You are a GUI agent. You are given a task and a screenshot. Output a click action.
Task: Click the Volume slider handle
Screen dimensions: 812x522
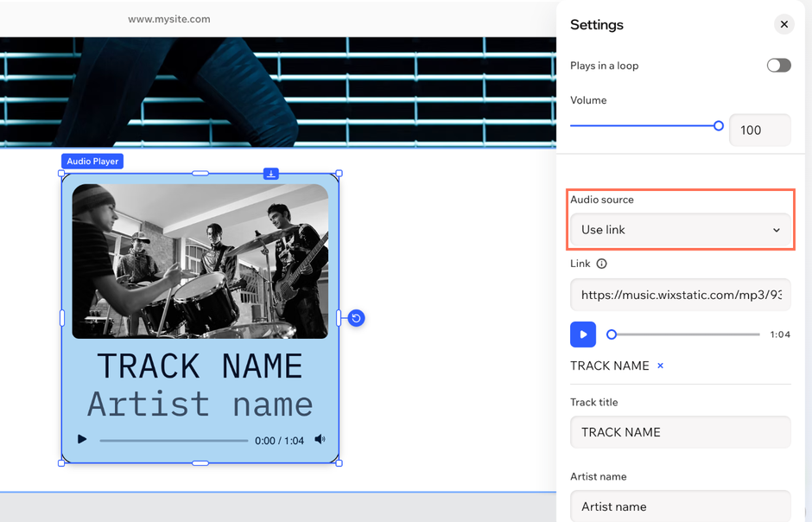pos(718,126)
